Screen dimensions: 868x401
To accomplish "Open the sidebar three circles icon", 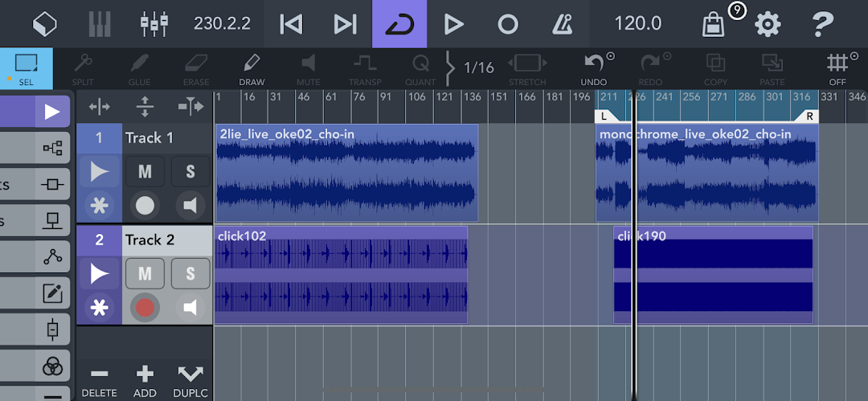I will coord(52,366).
